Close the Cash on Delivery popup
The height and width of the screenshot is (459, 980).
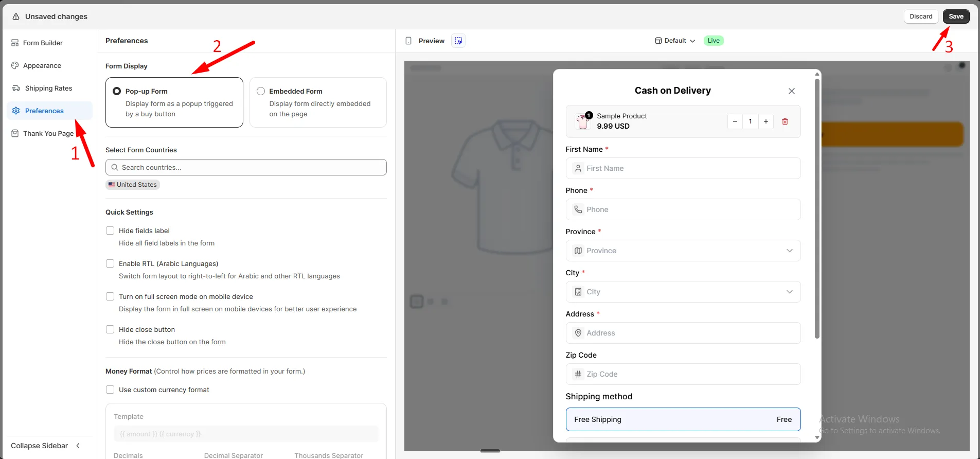tap(792, 91)
